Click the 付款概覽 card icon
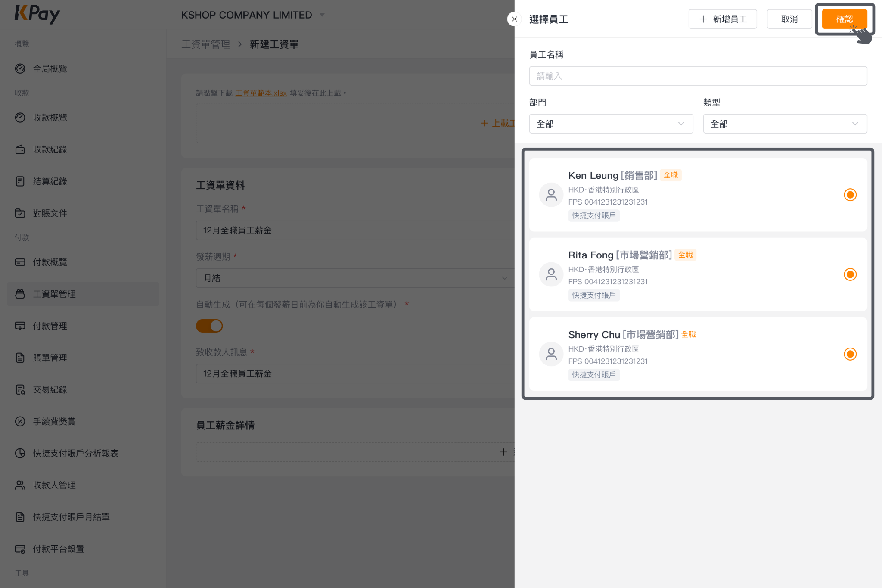 tap(20, 262)
